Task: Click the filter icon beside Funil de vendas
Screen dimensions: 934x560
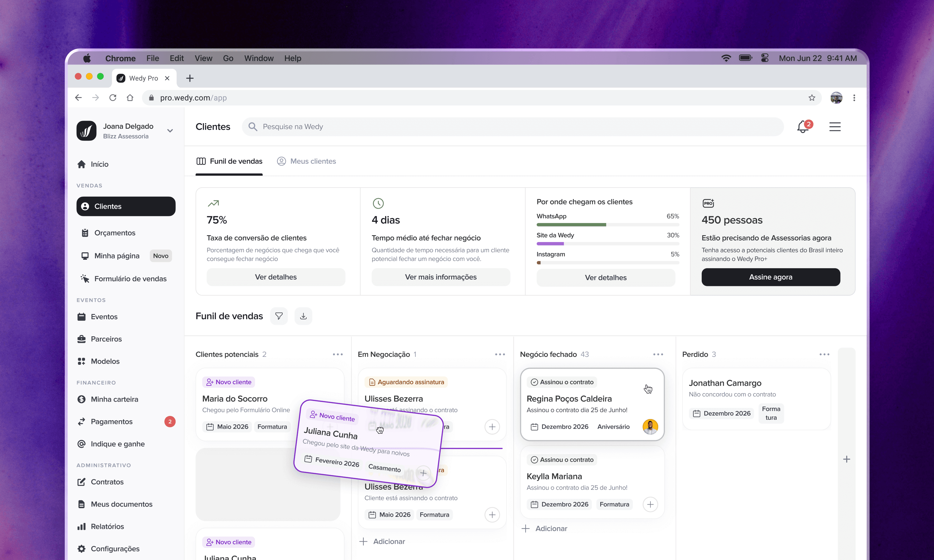Action: click(x=279, y=316)
